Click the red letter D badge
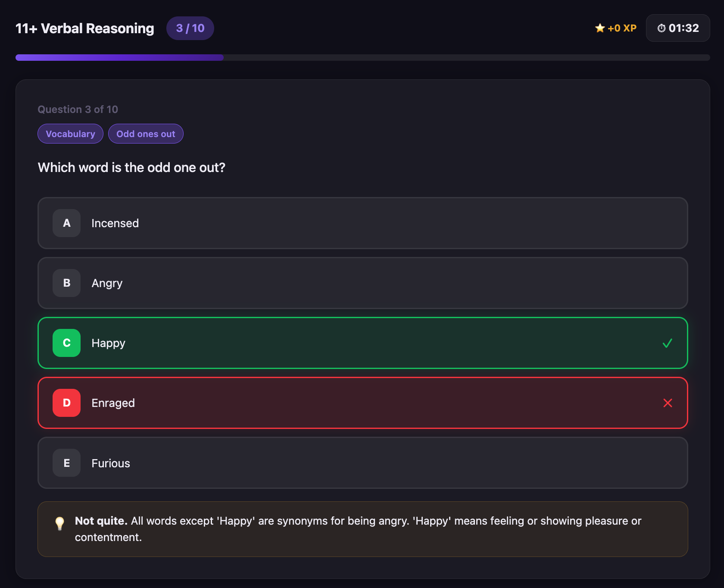 pos(67,403)
